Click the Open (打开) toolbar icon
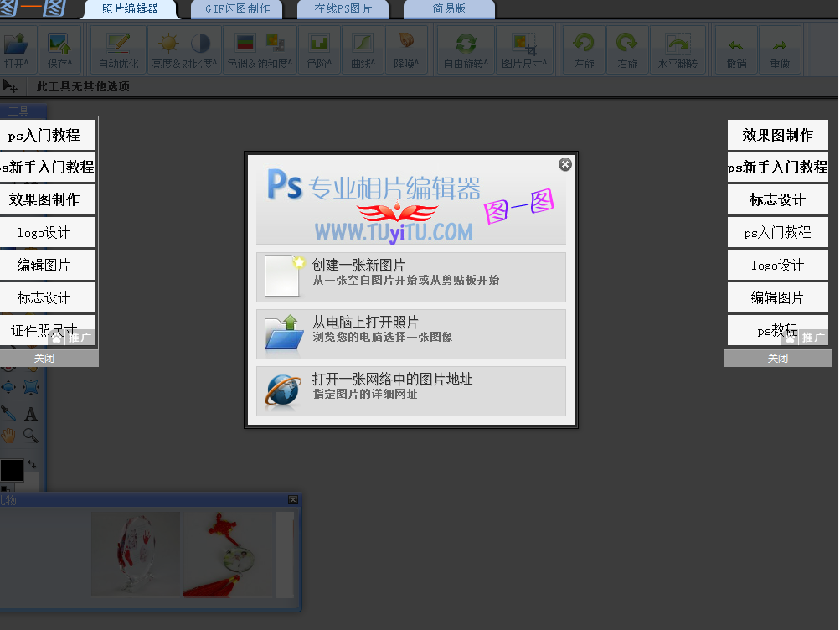The width and height of the screenshot is (840, 630). [x=16, y=49]
